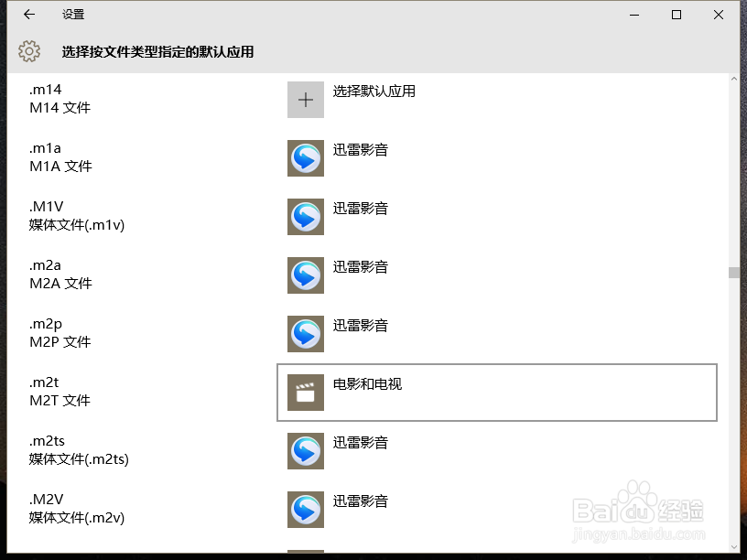The height and width of the screenshot is (560, 747).
Task: Select the 迅雷影音 icon for .m2a
Action: pos(305,275)
